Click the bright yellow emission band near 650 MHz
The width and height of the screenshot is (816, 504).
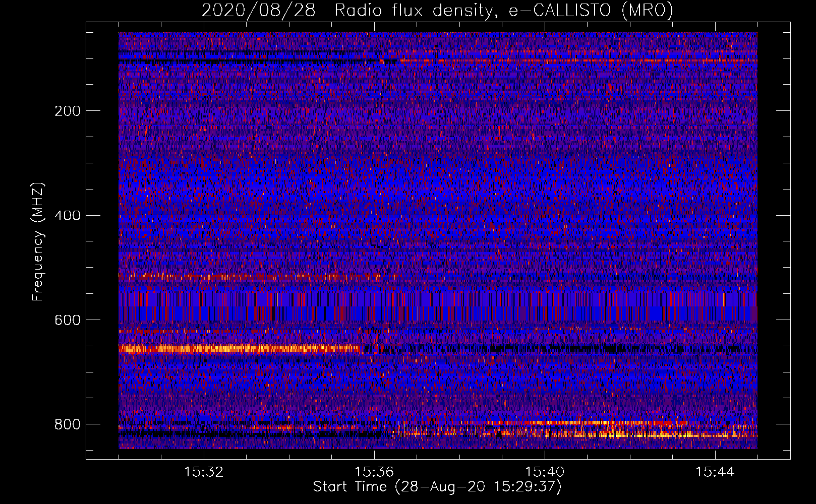pyautogui.click(x=240, y=348)
